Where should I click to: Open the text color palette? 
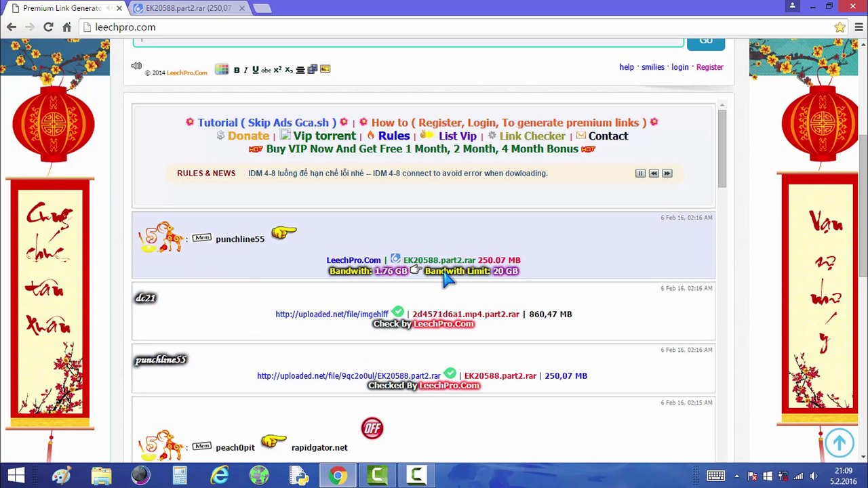[222, 69]
